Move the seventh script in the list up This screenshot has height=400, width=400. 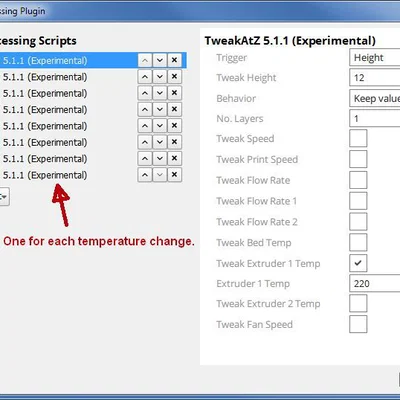pos(145,158)
